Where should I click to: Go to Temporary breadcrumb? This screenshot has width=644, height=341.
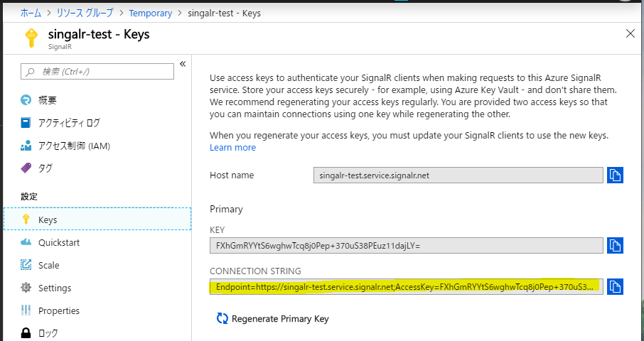pos(150,13)
